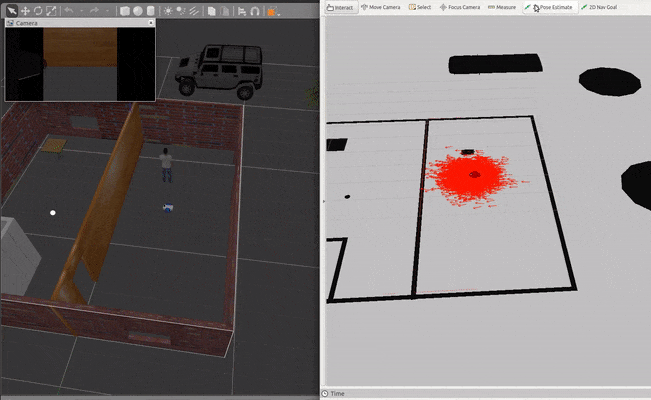651x400 pixels.
Task: Click the Time panel label in RViz
Action: (338, 393)
